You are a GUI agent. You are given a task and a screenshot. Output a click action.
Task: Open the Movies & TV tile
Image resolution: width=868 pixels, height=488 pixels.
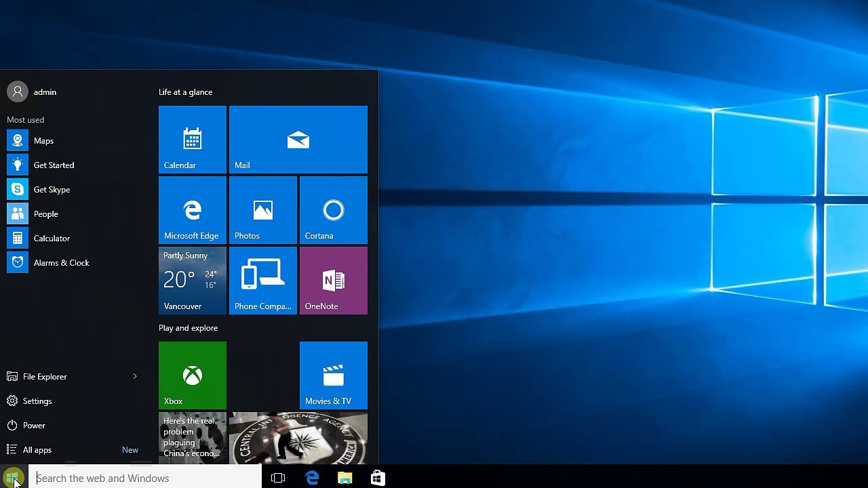[334, 375]
